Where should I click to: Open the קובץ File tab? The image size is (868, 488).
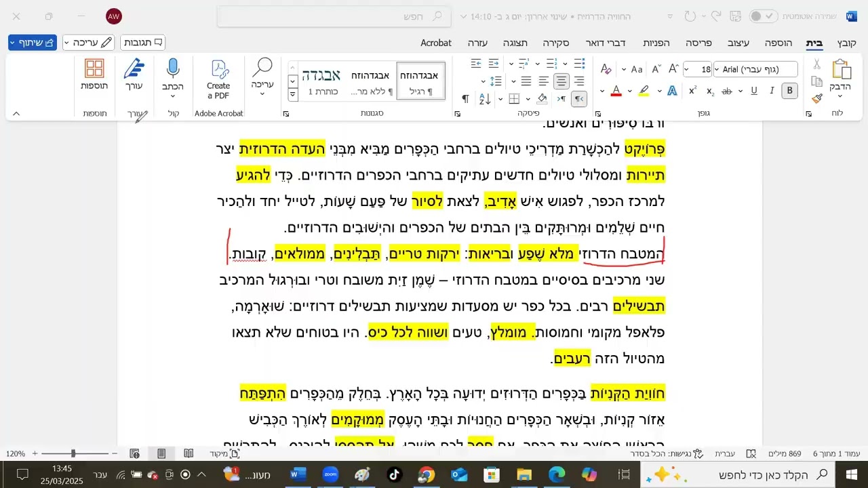[x=846, y=43]
